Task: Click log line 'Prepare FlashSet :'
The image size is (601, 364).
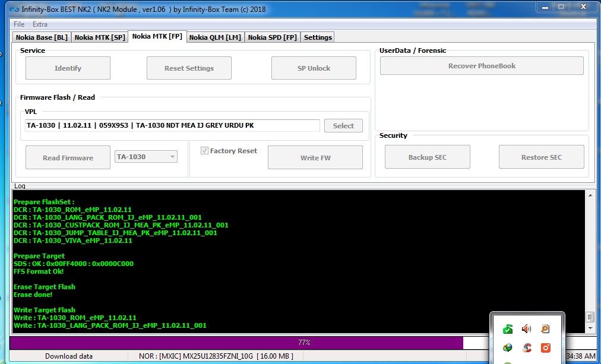Action: coord(44,202)
